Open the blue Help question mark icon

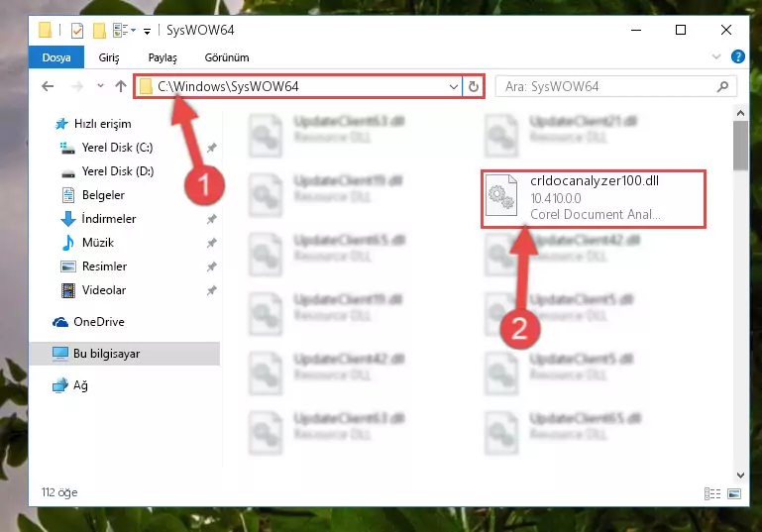pos(737,56)
